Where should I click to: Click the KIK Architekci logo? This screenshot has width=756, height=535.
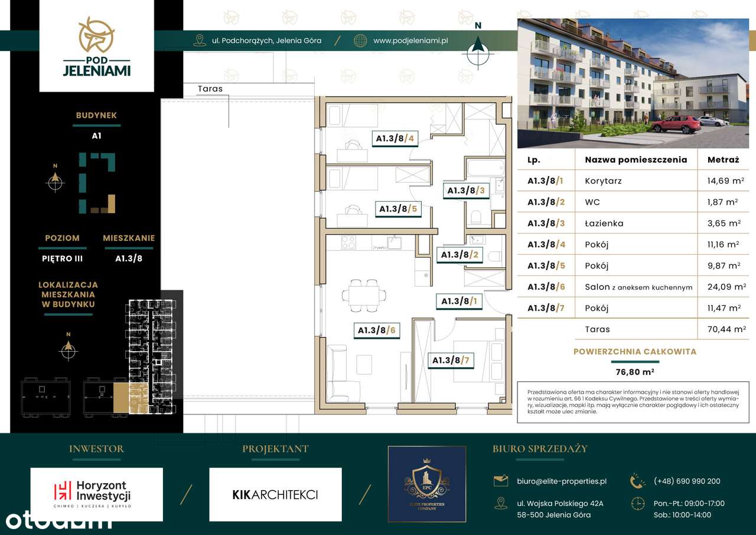coord(275,495)
